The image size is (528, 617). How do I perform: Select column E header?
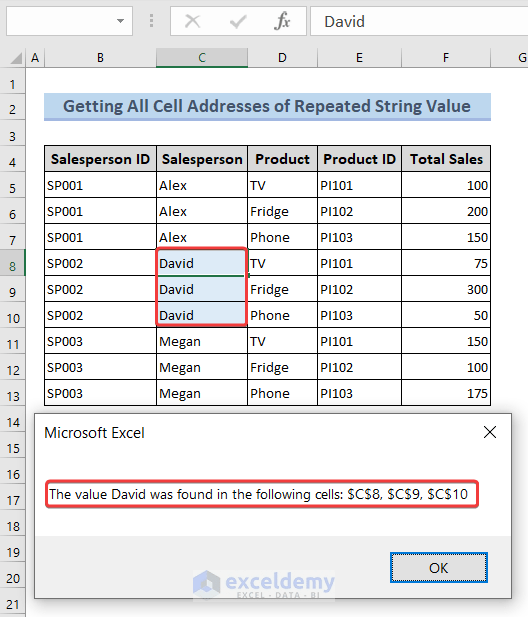pos(359,58)
